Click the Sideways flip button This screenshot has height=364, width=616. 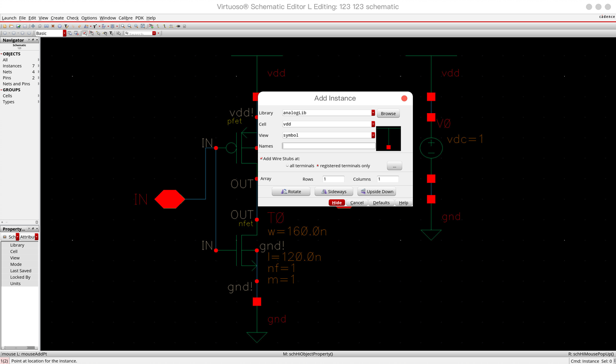334,192
